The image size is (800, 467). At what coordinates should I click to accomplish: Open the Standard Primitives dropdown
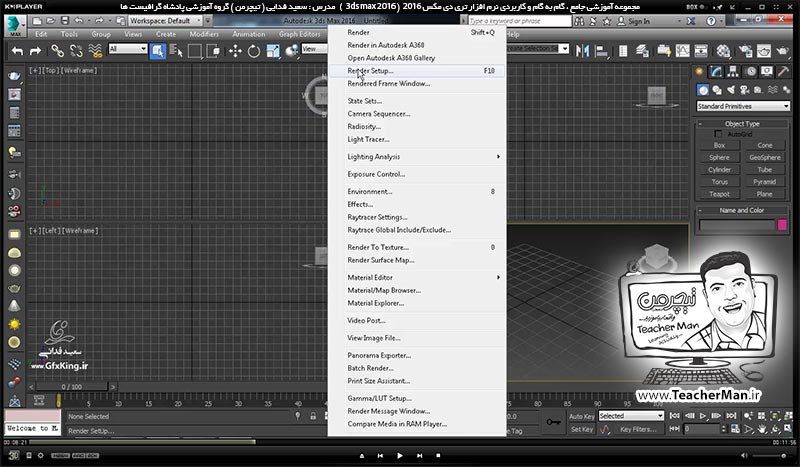743,106
